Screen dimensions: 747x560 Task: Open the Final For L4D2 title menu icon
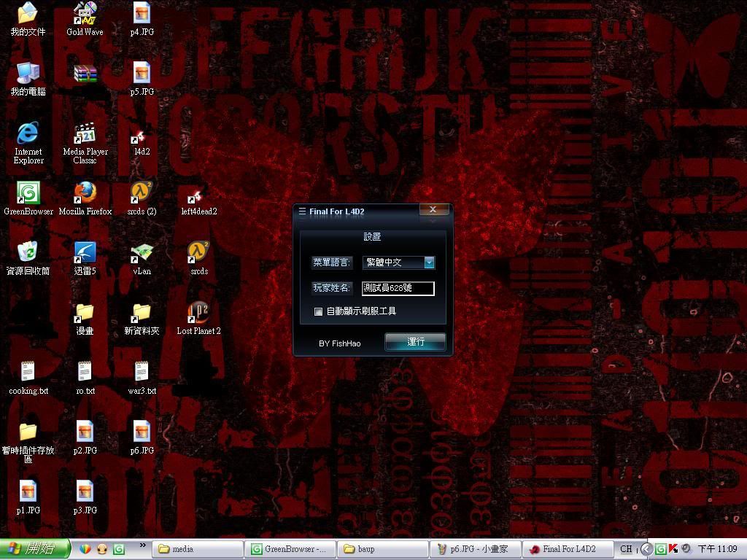pyautogui.click(x=302, y=212)
